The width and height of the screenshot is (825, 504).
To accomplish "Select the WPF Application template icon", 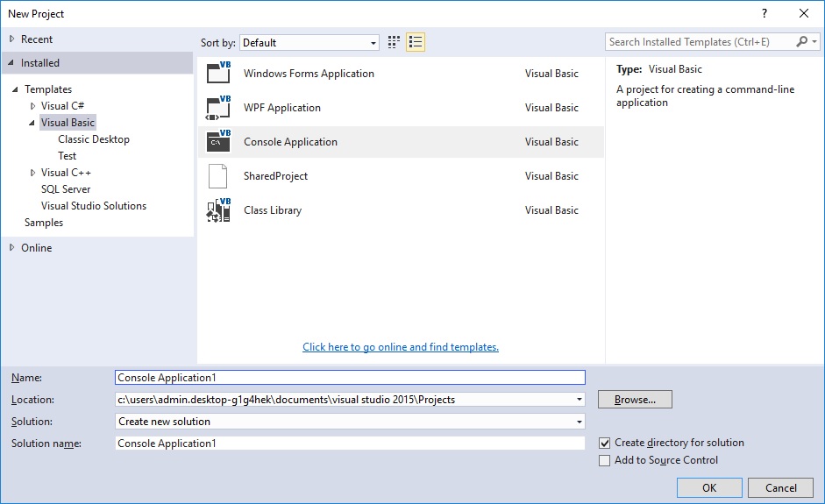I will [x=218, y=107].
